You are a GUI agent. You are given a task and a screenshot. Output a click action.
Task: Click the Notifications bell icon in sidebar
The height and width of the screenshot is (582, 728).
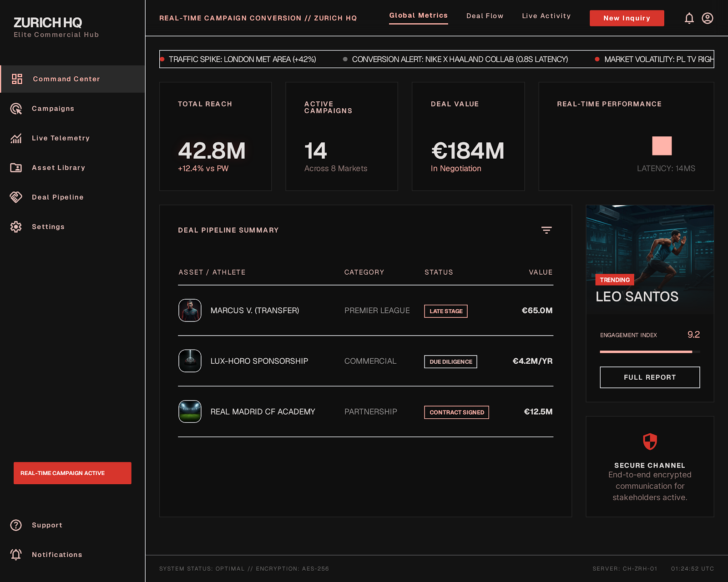point(16,555)
